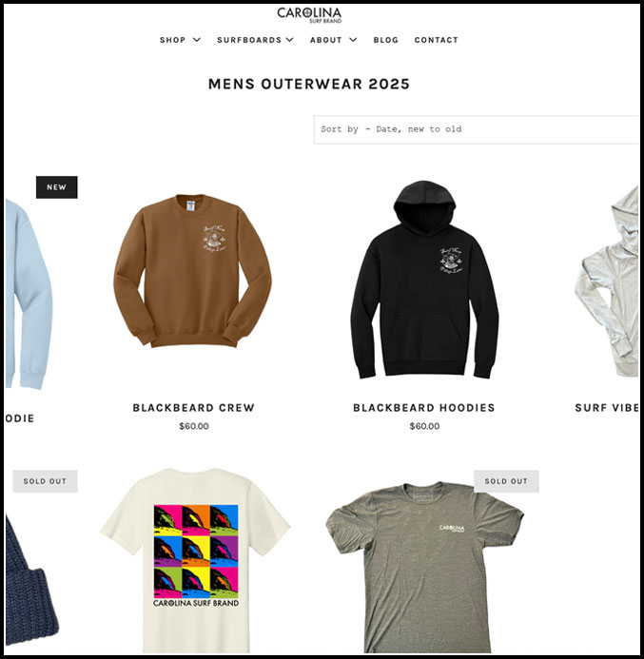
Task: Open the black Blackbeard Hoodies product image
Action: click(x=424, y=280)
